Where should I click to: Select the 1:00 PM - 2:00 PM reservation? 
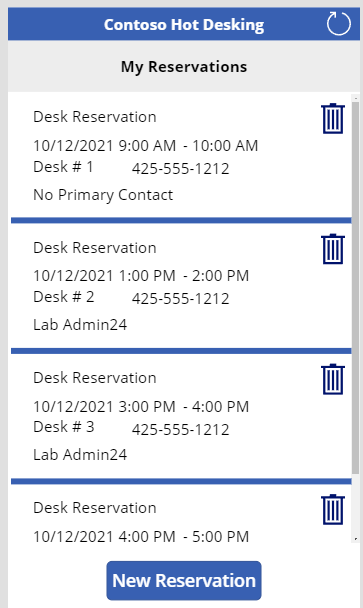click(x=181, y=285)
